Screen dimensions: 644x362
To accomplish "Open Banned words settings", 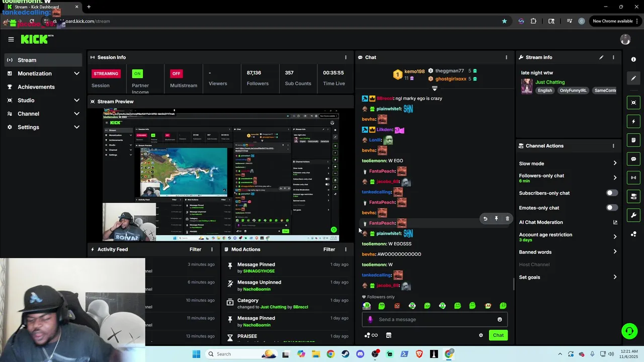I will click(568, 252).
